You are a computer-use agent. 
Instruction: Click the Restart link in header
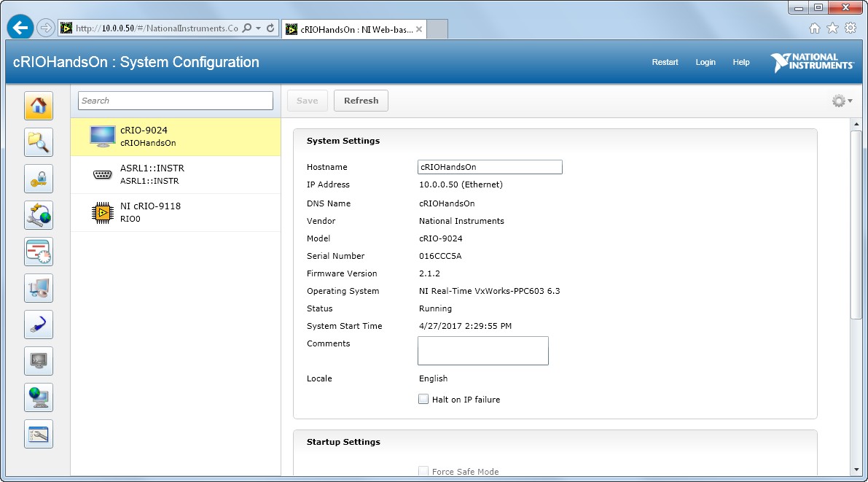coord(665,62)
